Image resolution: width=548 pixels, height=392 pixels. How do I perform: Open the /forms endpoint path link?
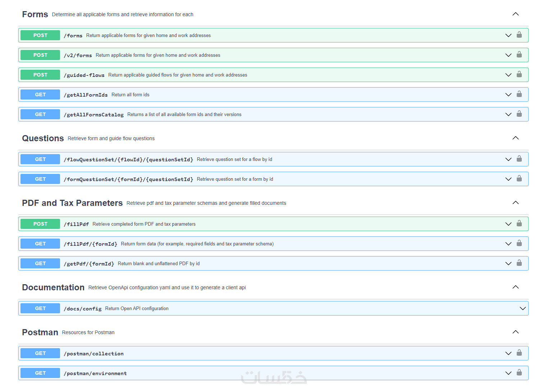tap(73, 36)
